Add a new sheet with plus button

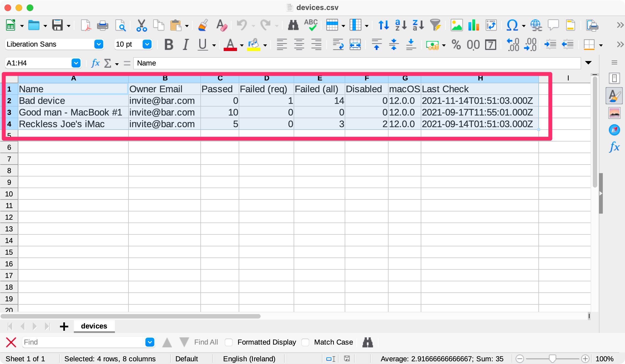(x=64, y=326)
